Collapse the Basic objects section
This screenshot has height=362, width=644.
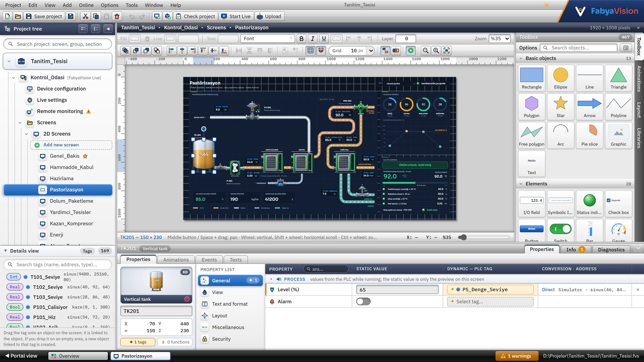[x=521, y=58]
